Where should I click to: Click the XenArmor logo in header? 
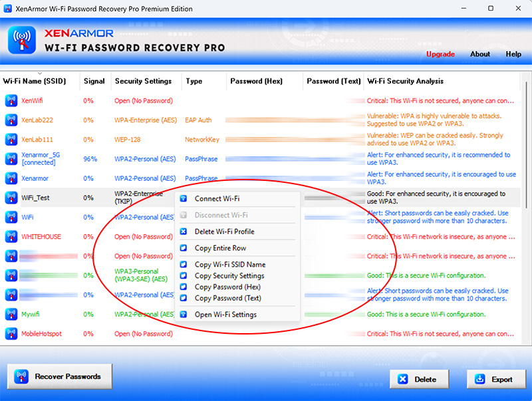(x=22, y=40)
